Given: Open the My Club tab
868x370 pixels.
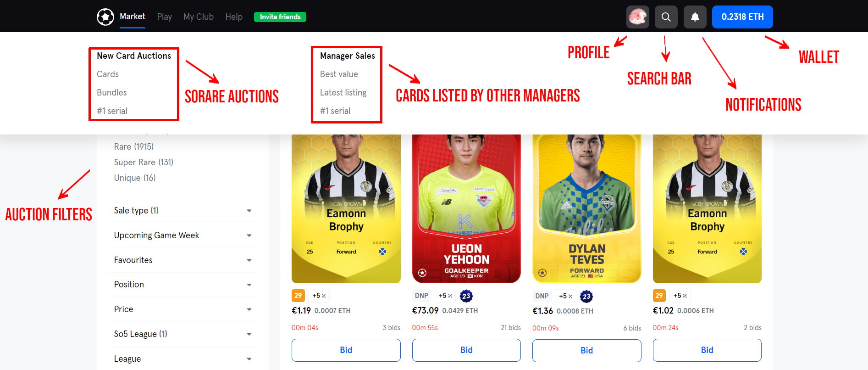Looking at the screenshot, I should pyautogui.click(x=199, y=17).
